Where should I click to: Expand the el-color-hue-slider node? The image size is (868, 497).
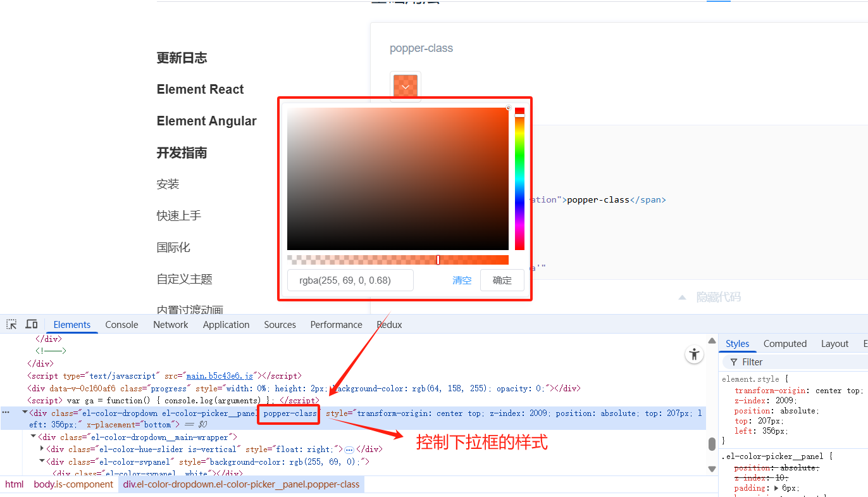[42, 449]
